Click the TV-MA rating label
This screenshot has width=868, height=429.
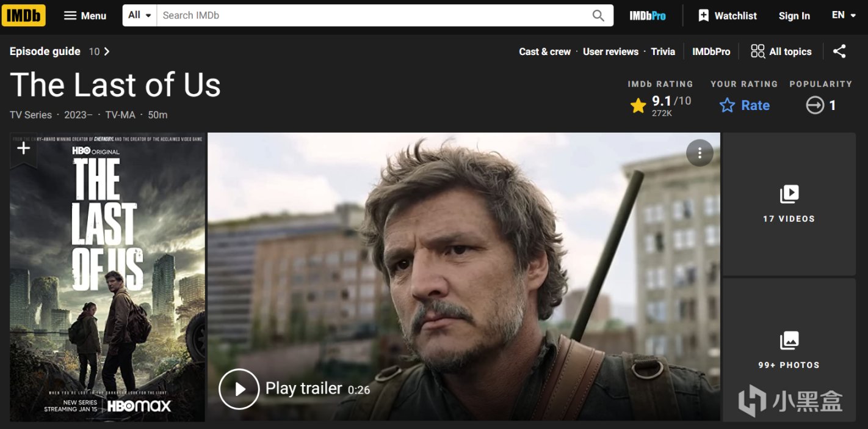tap(120, 115)
